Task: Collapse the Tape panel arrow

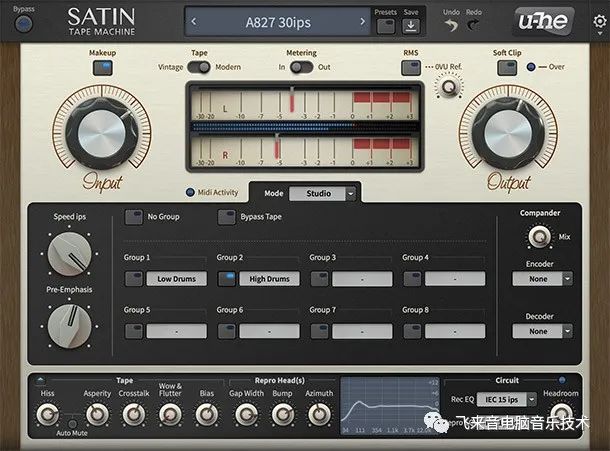Action: [40, 380]
